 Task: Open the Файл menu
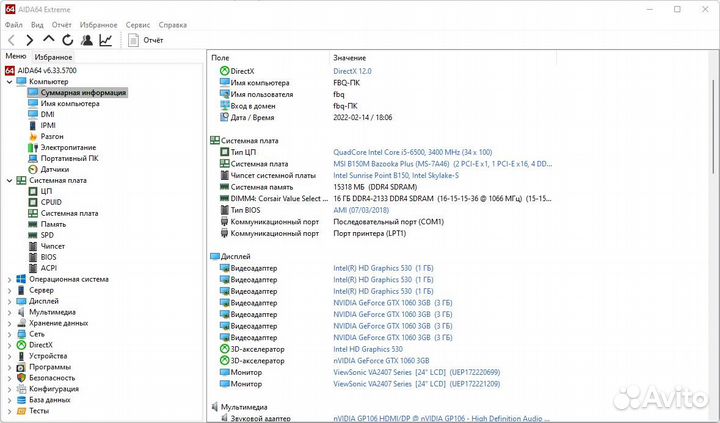tap(14, 25)
